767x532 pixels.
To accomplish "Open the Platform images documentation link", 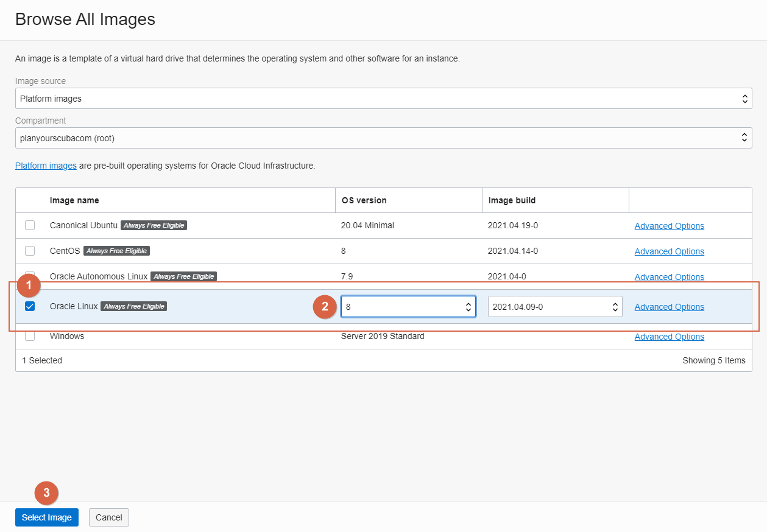I will 46,166.
